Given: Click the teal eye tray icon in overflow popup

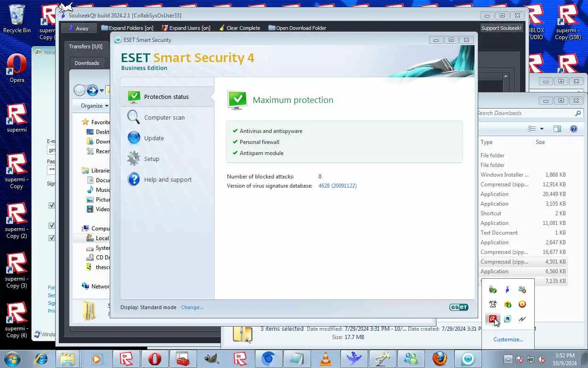Looking at the screenshot, I should [507, 319].
